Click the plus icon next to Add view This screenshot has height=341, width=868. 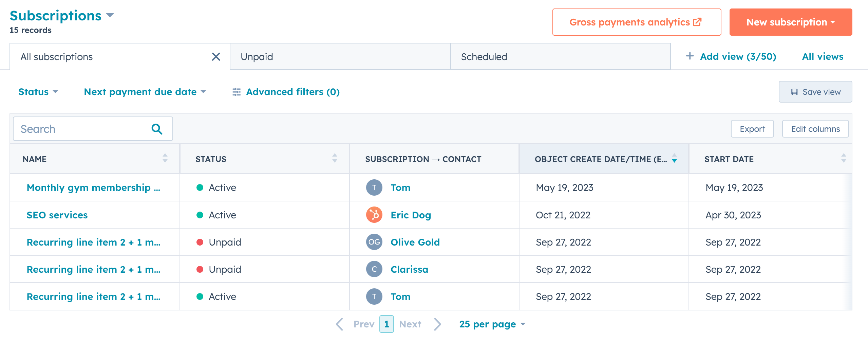coord(691,56)
